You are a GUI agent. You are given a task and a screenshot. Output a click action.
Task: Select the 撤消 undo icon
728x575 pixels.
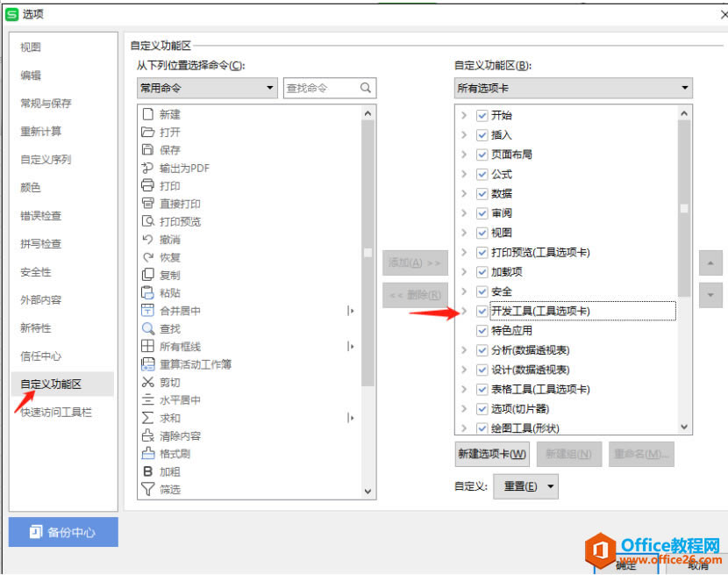[147, 240]
